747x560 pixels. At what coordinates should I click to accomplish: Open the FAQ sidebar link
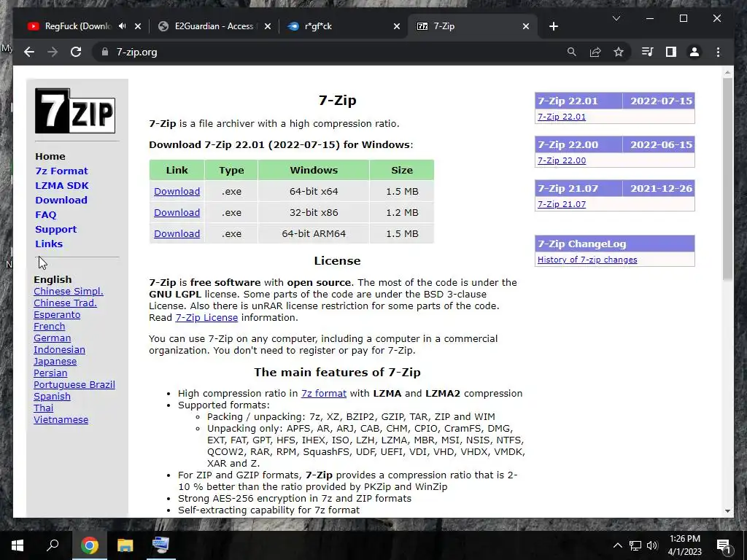(46, 215)
